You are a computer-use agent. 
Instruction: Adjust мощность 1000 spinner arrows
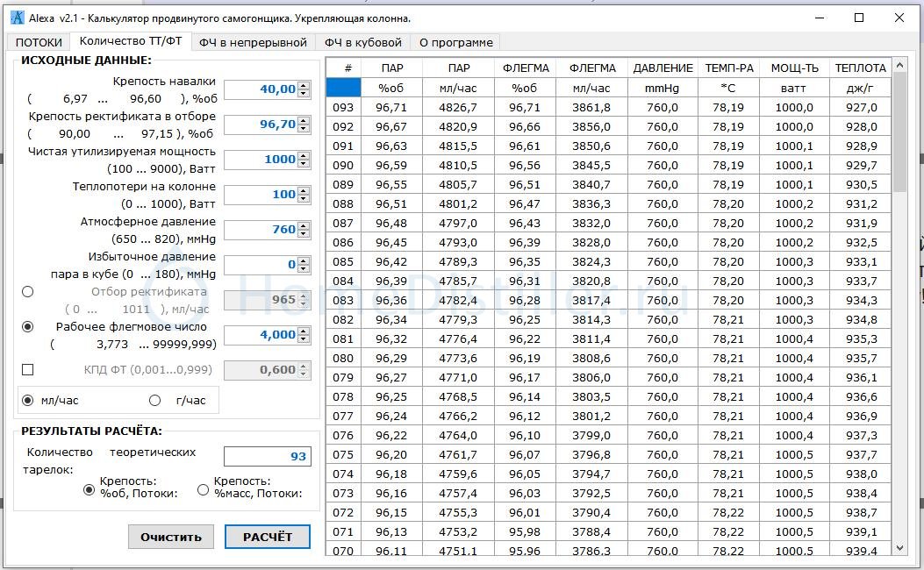point(304,160)
